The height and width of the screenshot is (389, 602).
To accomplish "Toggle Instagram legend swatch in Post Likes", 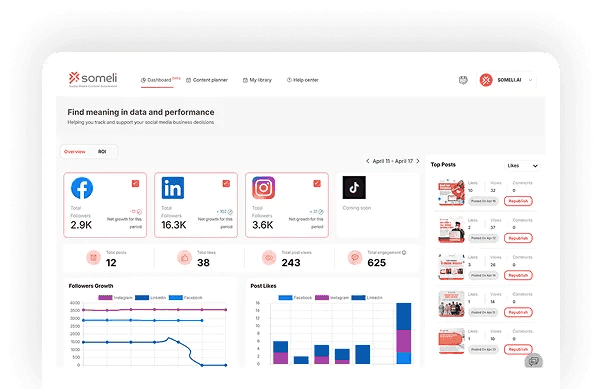I will pyautogui.click(x=322, y=298).
